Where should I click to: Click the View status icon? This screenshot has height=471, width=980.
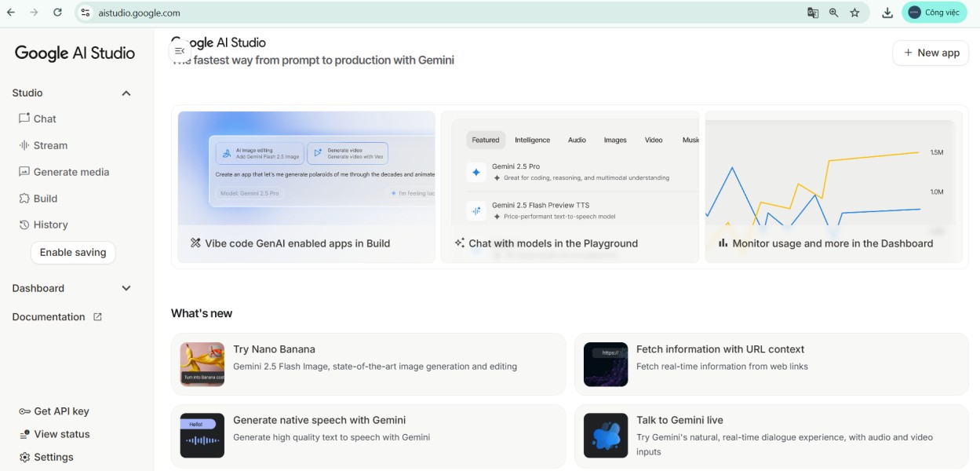pyautogui.click(x=24, y=433)
